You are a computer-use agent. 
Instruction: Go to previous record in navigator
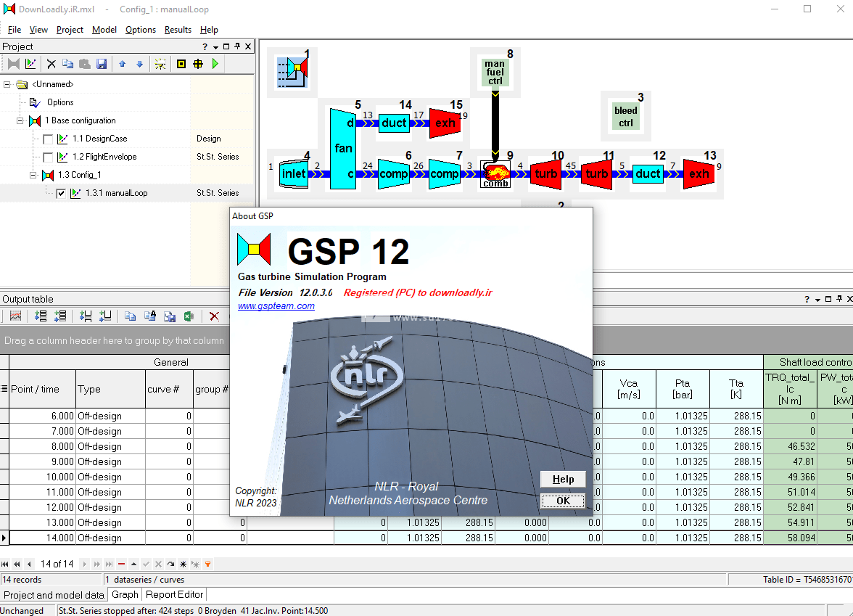[29, 564]
